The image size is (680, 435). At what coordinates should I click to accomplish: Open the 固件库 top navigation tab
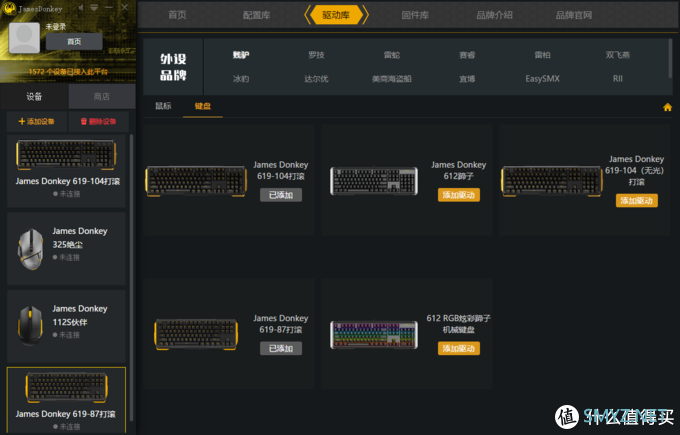click(x=415, y=15)
